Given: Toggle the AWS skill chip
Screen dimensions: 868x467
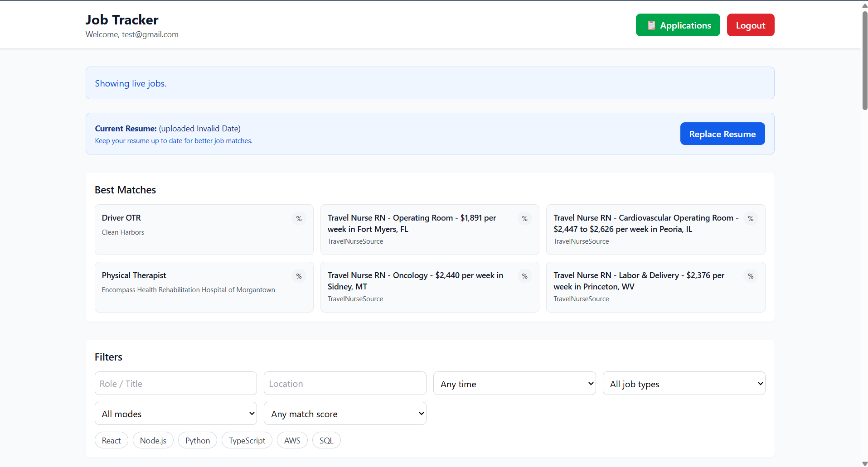Looking at the screenshot, I should coord(292,440).
